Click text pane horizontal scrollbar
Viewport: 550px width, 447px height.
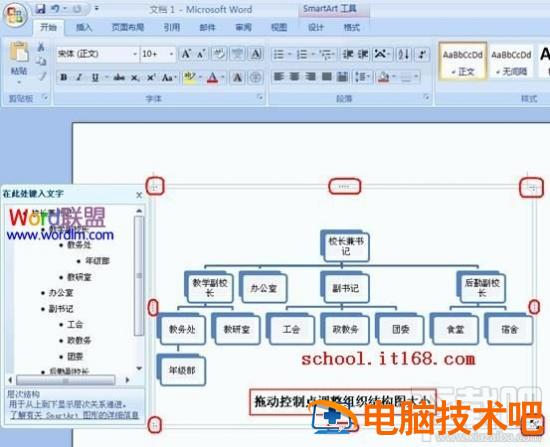click(66, 380)
